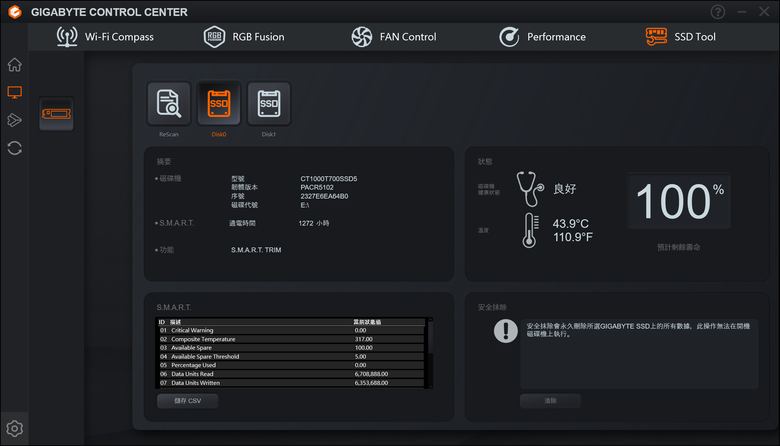This screenshot has height=446, width=780.
Task: Click the ReScan drives icon
Action: tap(169, 104)
